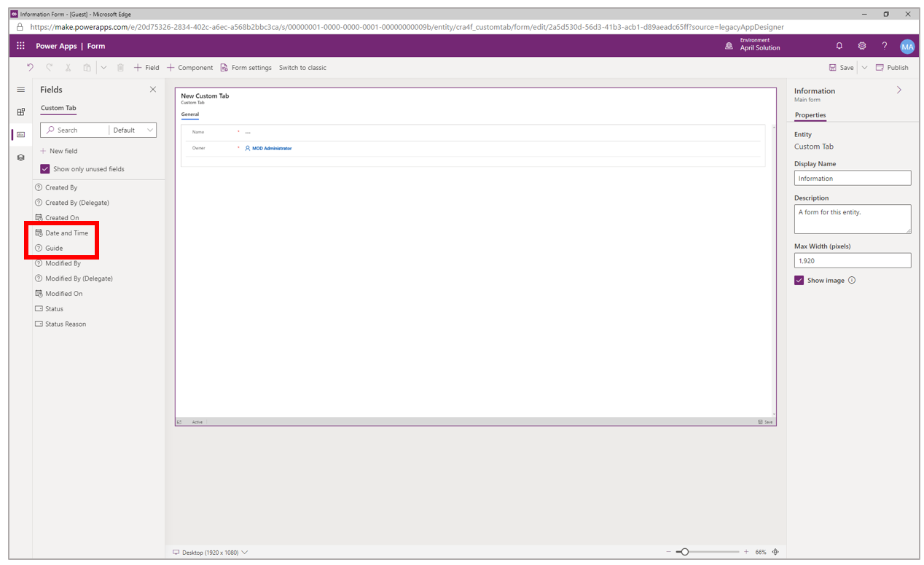Click the Cut scissors icon
This screenshot has width=924, height=565.
click(x=68, y=67)
